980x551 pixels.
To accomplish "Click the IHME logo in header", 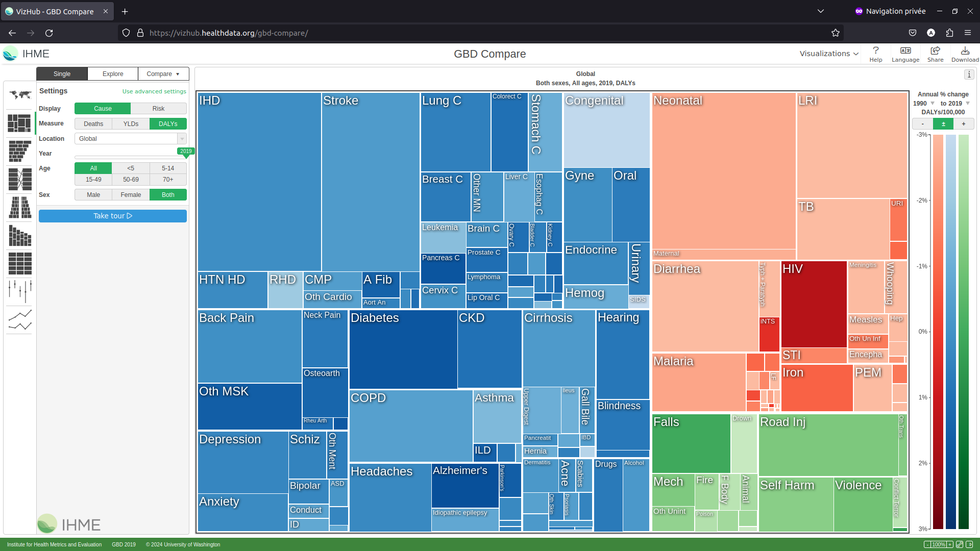I will click(x=26, y=54).
